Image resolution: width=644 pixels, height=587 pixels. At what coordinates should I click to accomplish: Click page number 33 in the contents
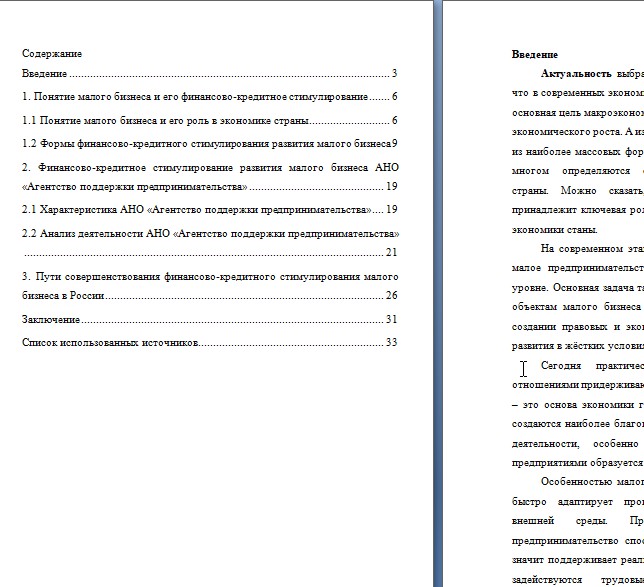point(391,343)
